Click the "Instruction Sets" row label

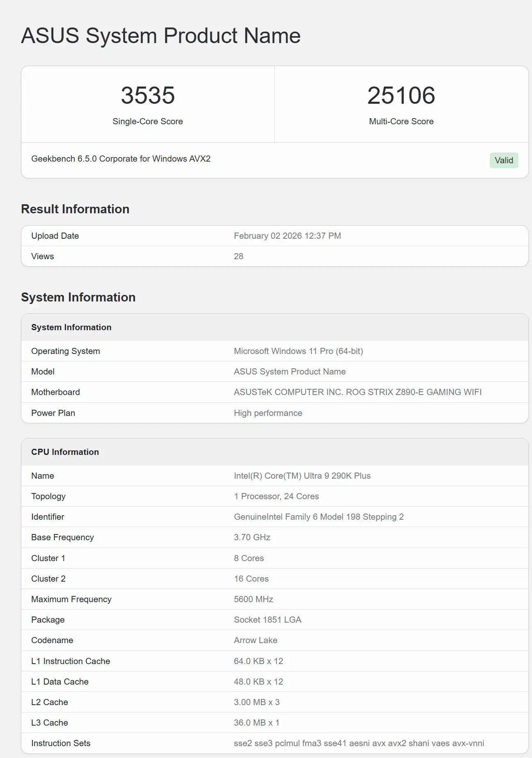click(x=61, y=743)
